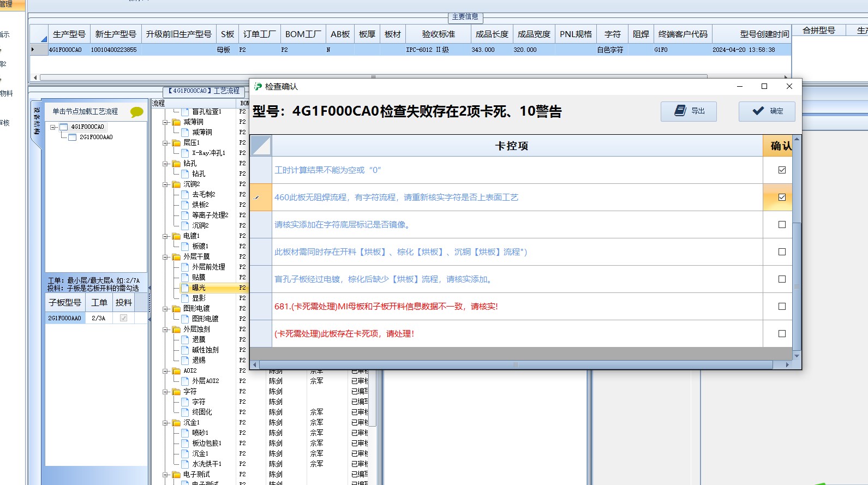
Task: Click the 验收标准 column header
Action: [x=438, y=34]
